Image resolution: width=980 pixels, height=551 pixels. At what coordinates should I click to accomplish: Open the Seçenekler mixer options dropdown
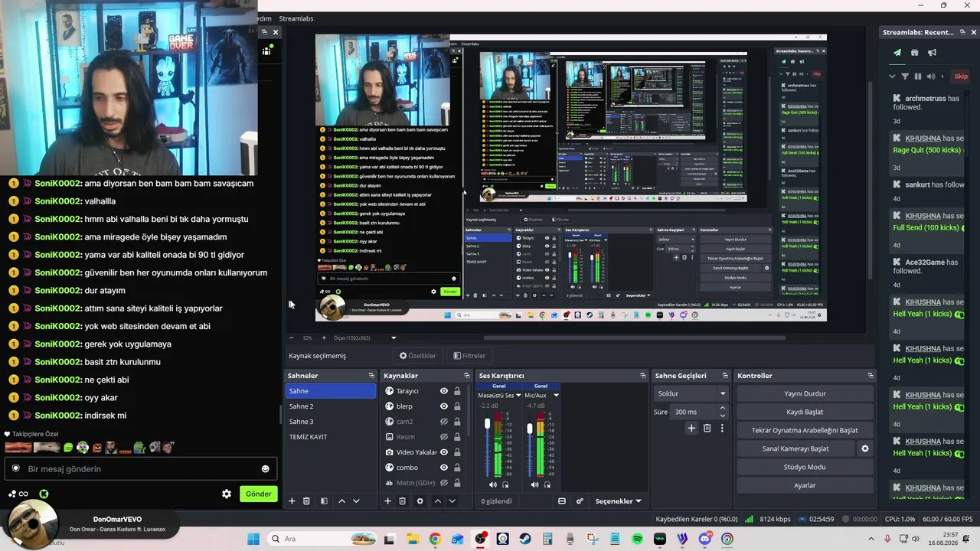(618, 501)
